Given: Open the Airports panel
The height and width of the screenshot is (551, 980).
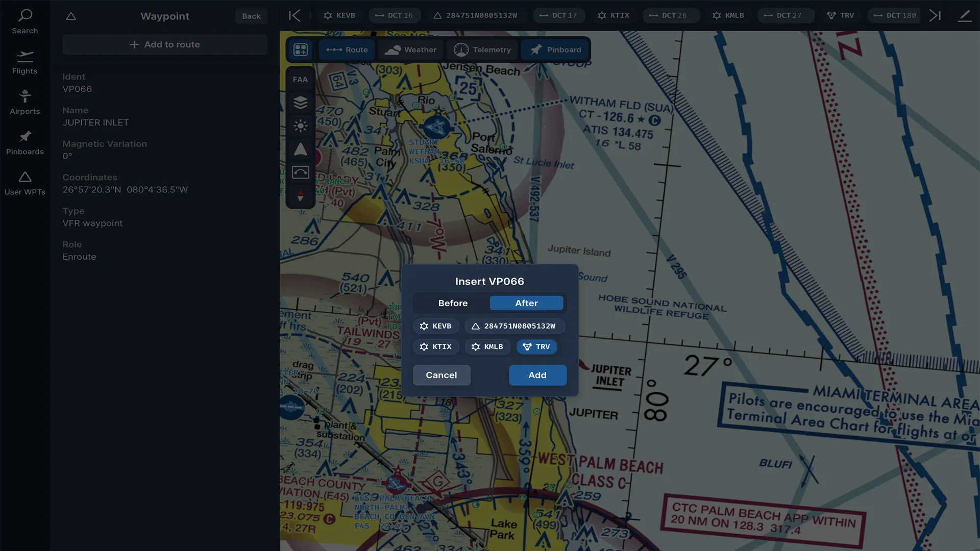Looking at the screenshot, I should click(24, 101).
